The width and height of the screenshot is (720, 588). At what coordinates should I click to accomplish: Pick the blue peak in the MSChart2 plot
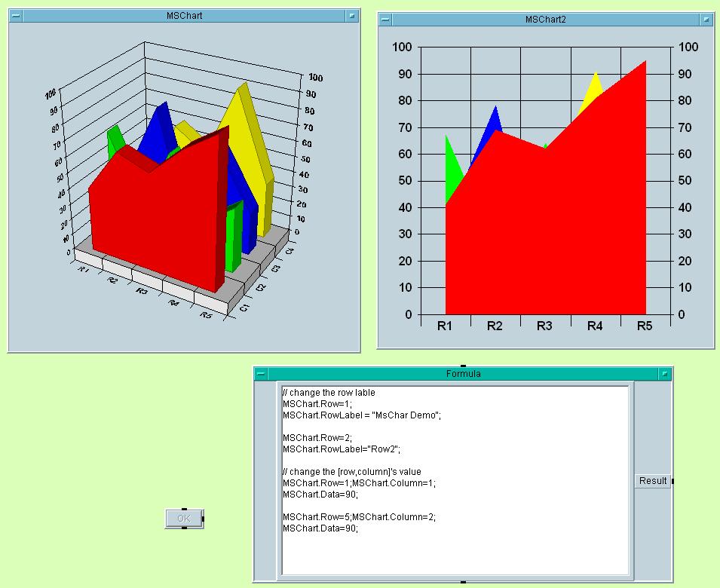(495, 116)
